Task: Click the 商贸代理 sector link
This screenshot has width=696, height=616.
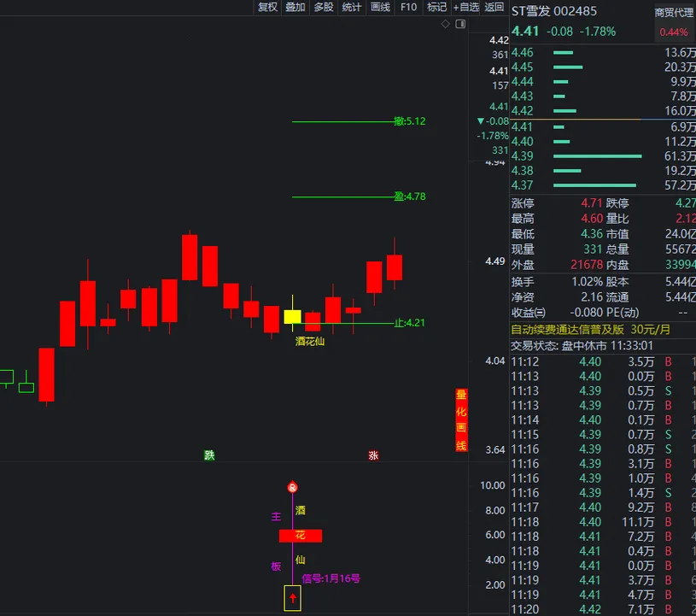Action: 674,13
